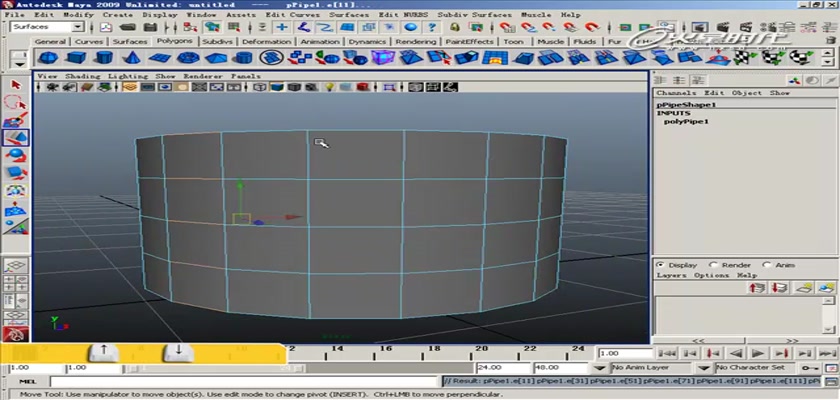Viewport: 840px width, 400px height.
Task: Click the MEL command input field
Action: point(244,382)
